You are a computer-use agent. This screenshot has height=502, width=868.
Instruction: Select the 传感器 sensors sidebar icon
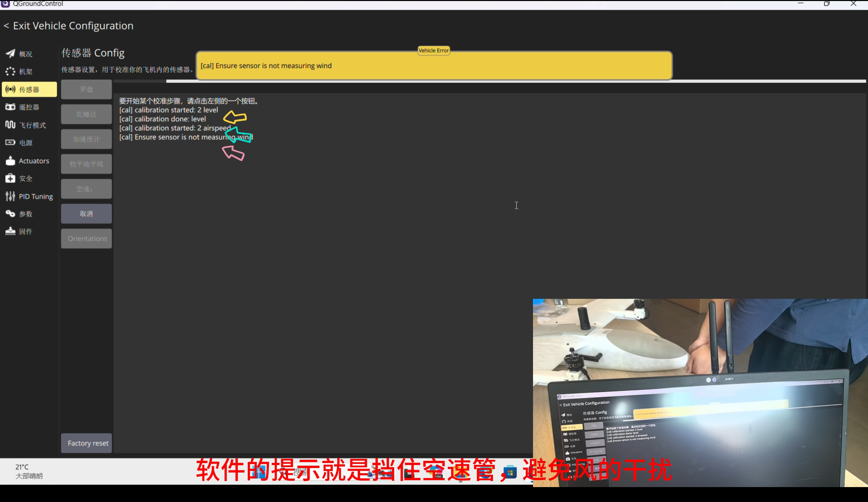click(10, 89)
